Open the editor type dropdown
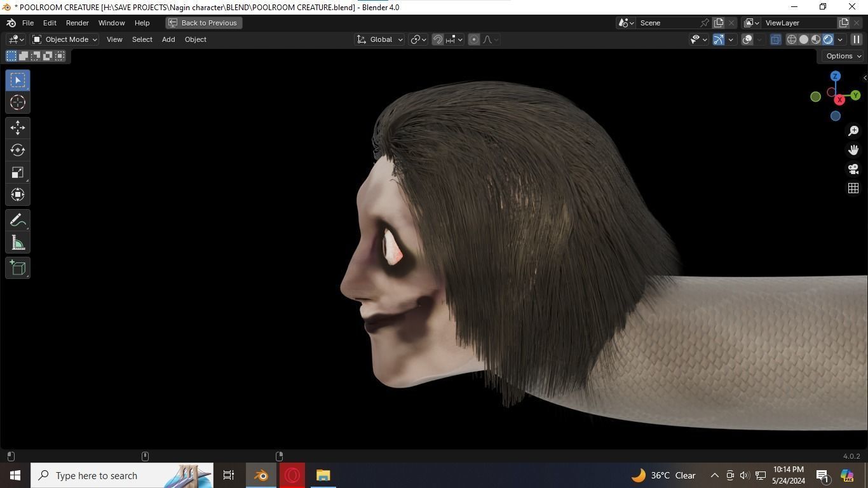Image resolution: width=868 pixels, height=488 pixels. (16, 39)
